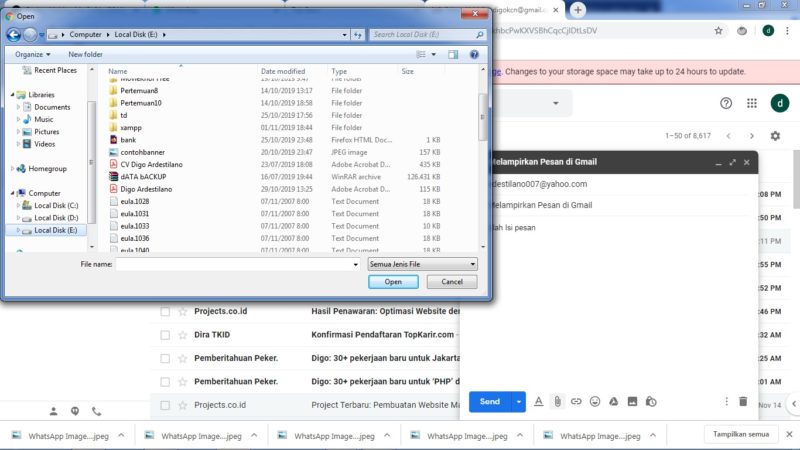800x450 pixels.
Task: Sort files by Type column header
Action: click(x=339, y=71)
